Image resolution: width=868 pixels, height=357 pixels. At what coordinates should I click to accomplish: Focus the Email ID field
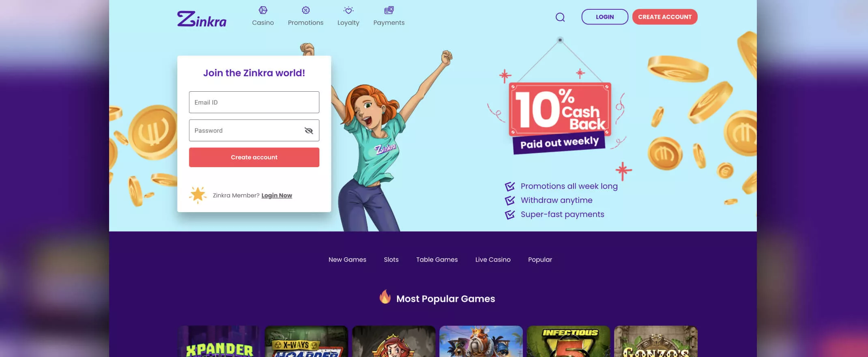point(254,102)
